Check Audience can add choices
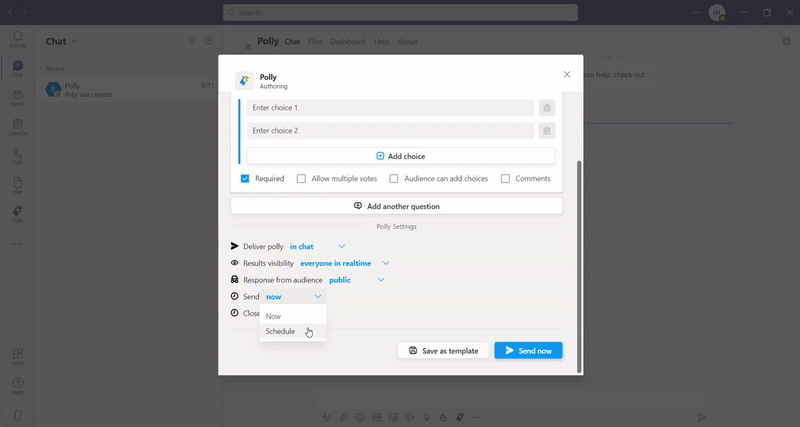The height and width of the screenshot is (427, 800). coord(394,179)
